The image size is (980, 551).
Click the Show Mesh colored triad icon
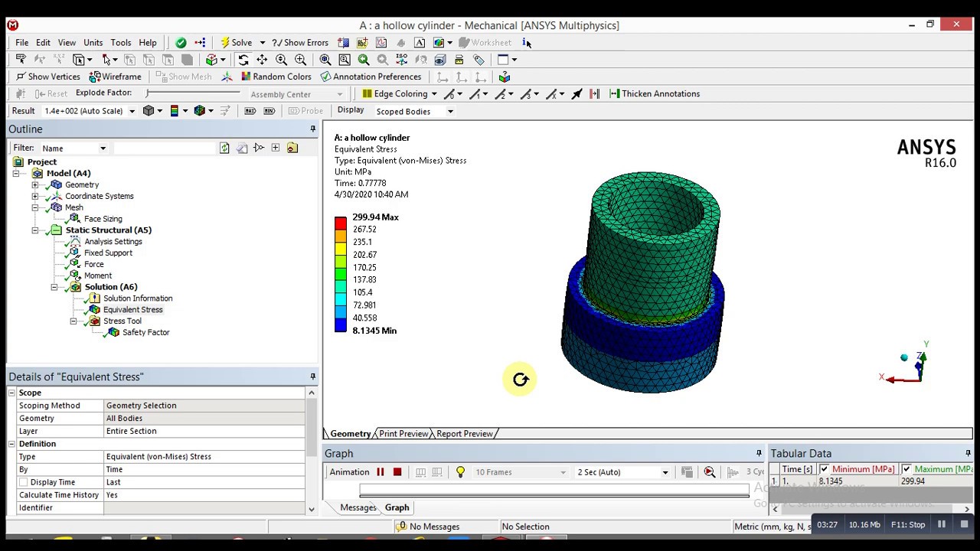click(x=227, y=77)
